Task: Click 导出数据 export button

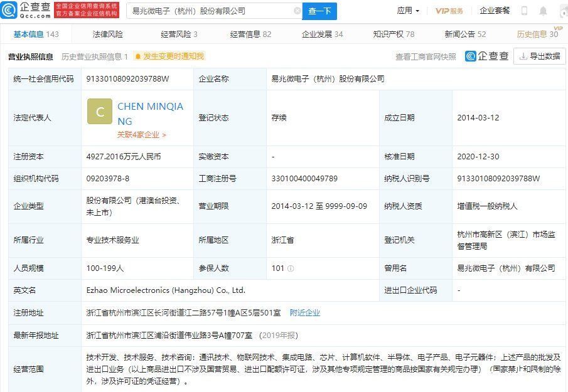Action: [x=539, y=56]
